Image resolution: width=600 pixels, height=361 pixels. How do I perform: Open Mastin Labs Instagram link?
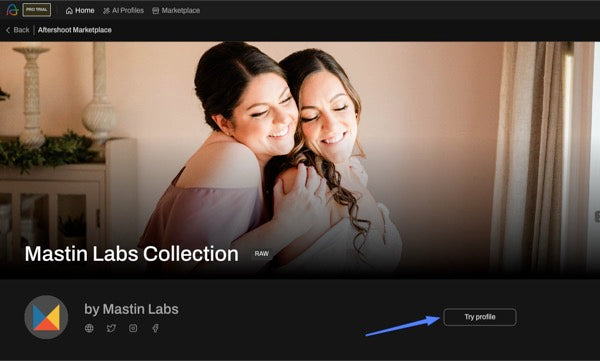[133, 328]
